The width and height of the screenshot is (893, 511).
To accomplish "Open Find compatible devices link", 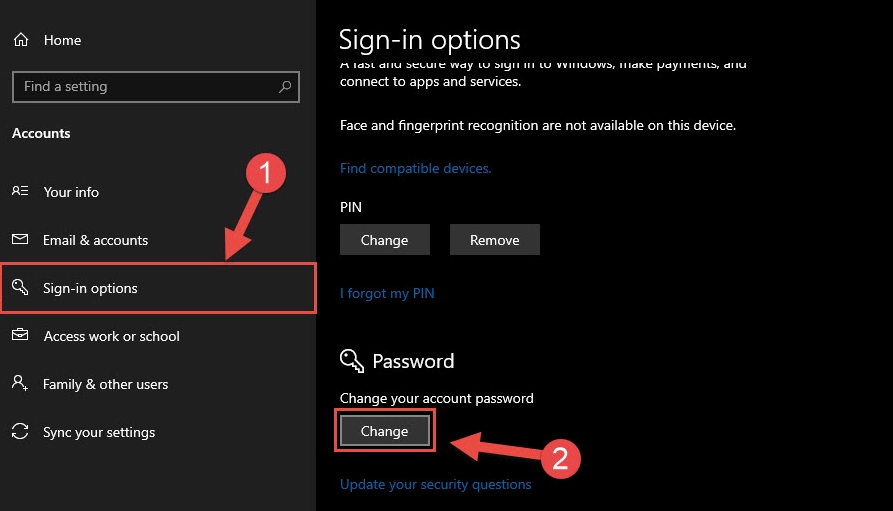I will click(x=415, y=168).
